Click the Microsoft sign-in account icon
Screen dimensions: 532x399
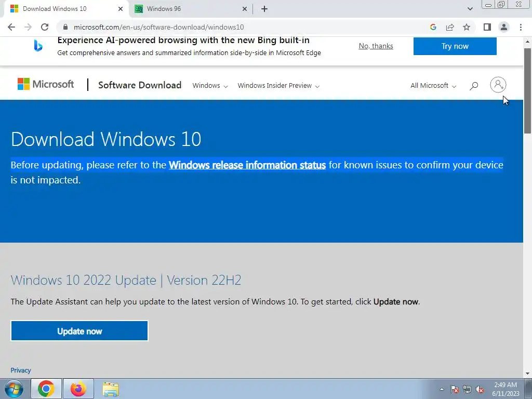tap(498, 85)
